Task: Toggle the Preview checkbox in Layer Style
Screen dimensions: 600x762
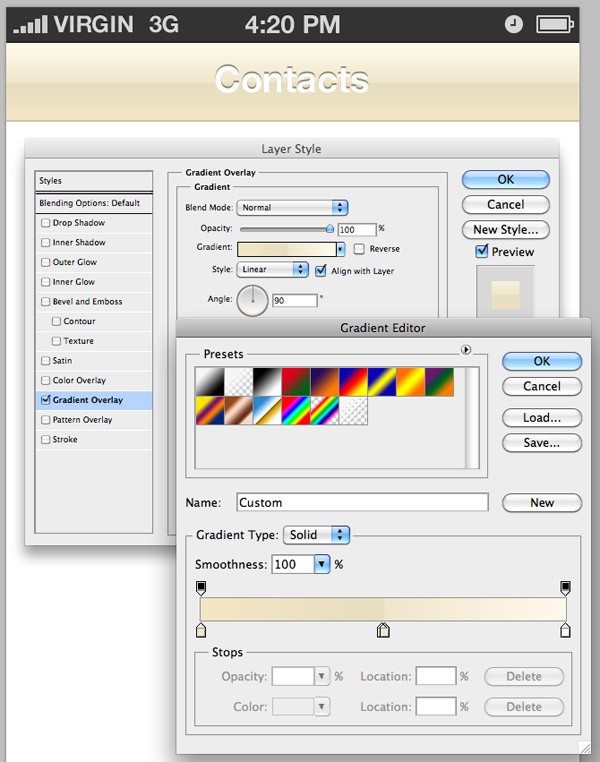Action: point(481,251)
